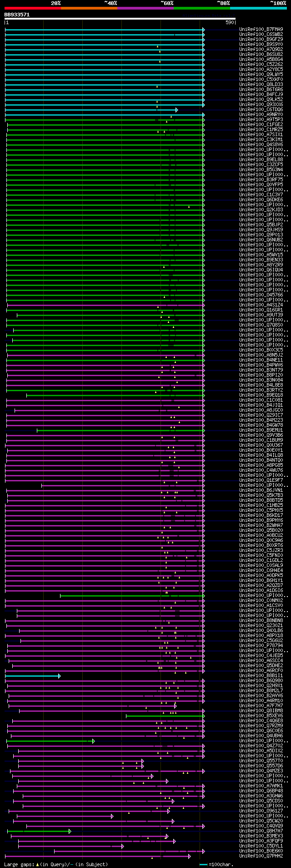Screen dimensions: 291x868
Task: Select hit label UniRef100_Q7PHH2
Action: click(261, 856)
